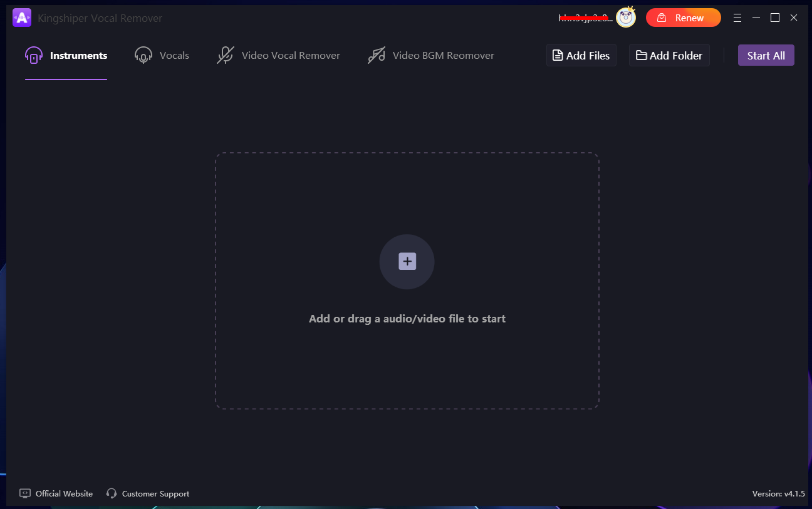Click the panda user avatar
This screenshot has height=509, width=812.
pos(625,18)
